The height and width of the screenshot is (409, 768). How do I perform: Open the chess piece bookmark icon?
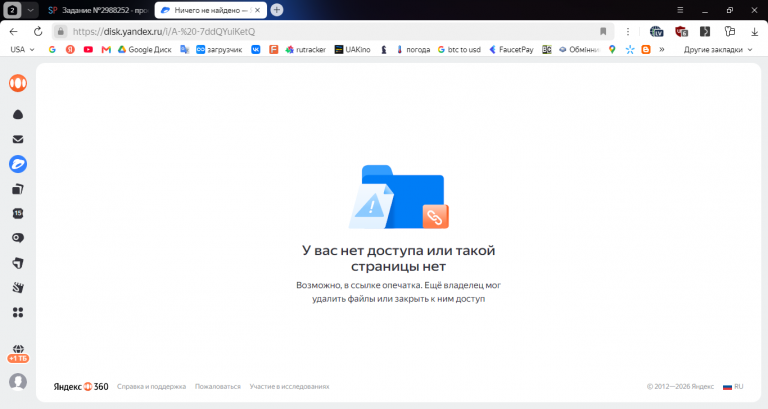384,49
